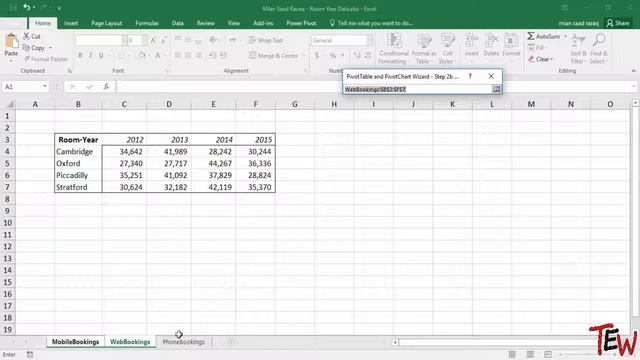Click the Merge & Center button
This screenshot has height=360, width=640.
tap(274, 56)
